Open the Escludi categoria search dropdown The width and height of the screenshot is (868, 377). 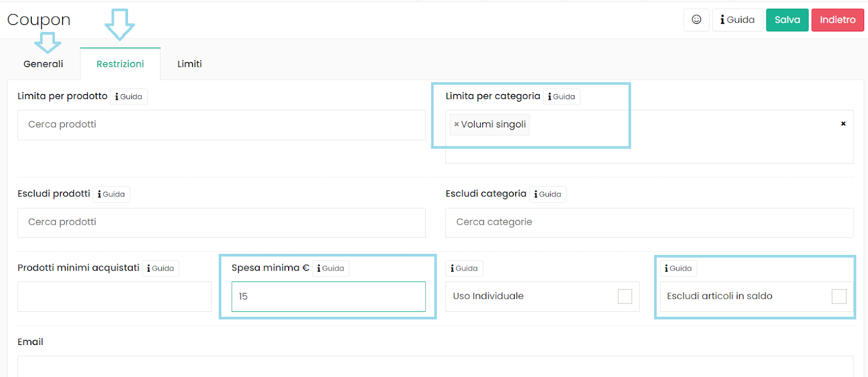[x=649, y=222]
